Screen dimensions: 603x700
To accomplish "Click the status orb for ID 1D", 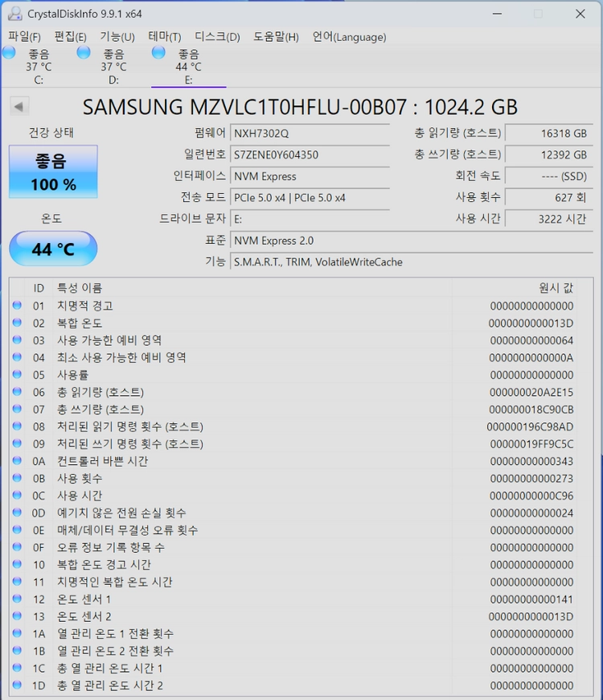I will pos(17,685).
